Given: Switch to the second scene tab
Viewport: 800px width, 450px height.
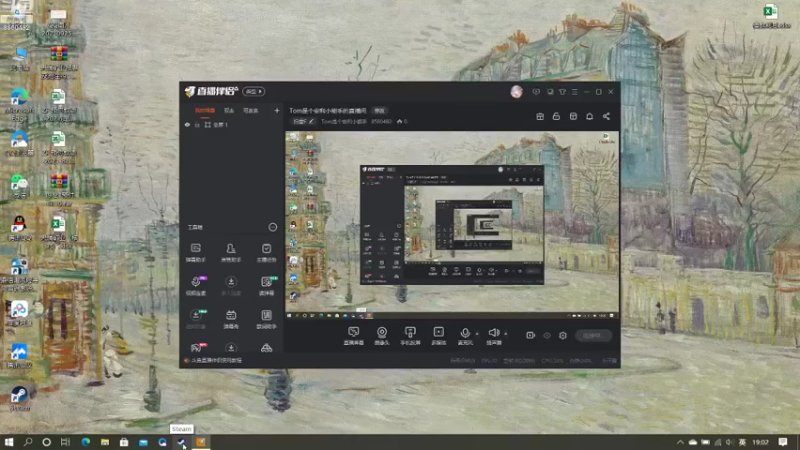Looking at the screenshot, I should (x=229, y=110).
